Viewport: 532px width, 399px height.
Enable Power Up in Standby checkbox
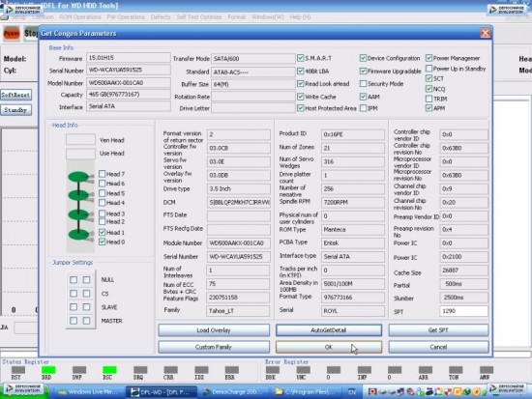429,69
